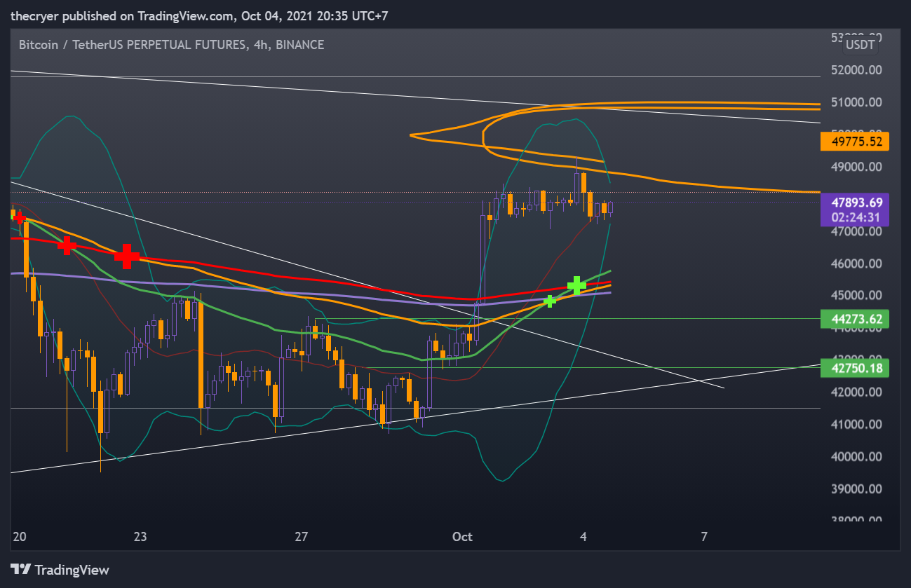Click the 46000.00 price axis label
This screenshot has height=588, width=911.
(x=856, y=264)
